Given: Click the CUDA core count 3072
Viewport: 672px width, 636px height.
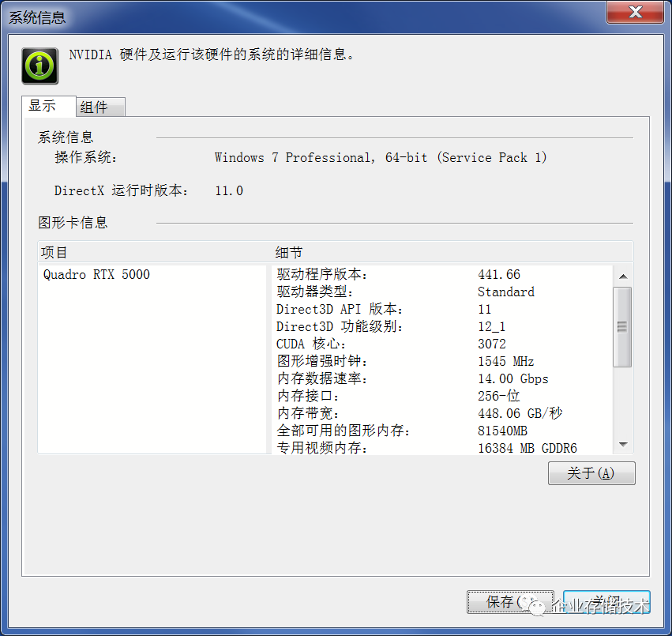Looking at the screenshot, I should [x=492, y=344].
